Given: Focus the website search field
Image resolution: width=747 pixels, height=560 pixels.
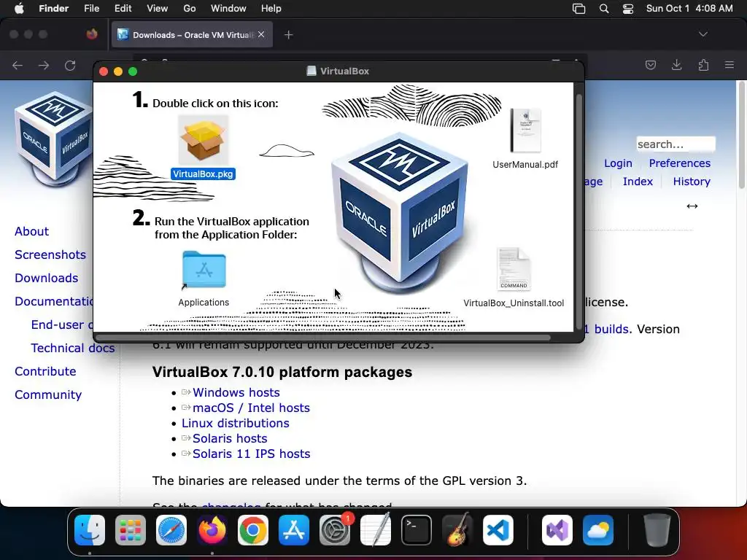Looking at the screenshot, I should 676,144.
